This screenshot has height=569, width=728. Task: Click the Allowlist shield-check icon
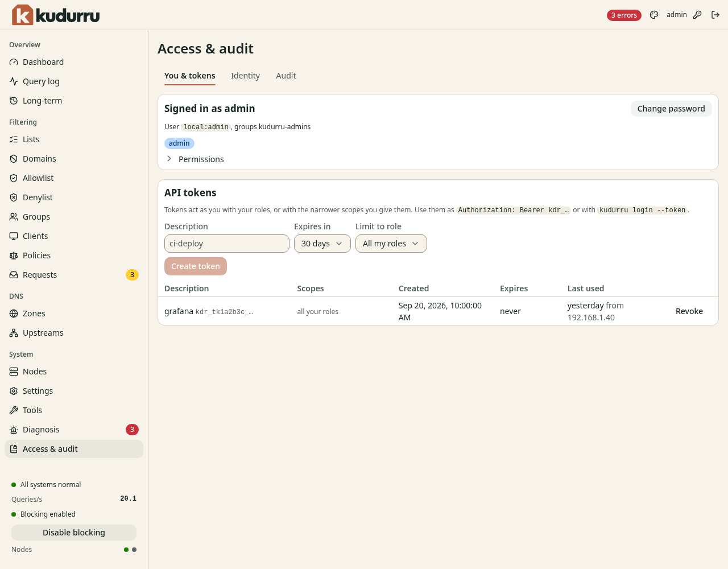[14, 178]
